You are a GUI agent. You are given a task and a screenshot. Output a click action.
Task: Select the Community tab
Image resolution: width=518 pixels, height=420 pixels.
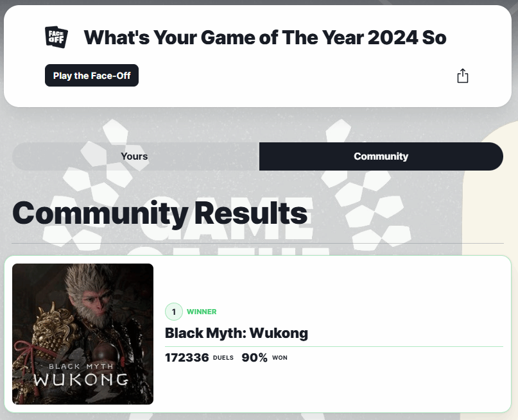pyautogui.click(x=381, y=156)
